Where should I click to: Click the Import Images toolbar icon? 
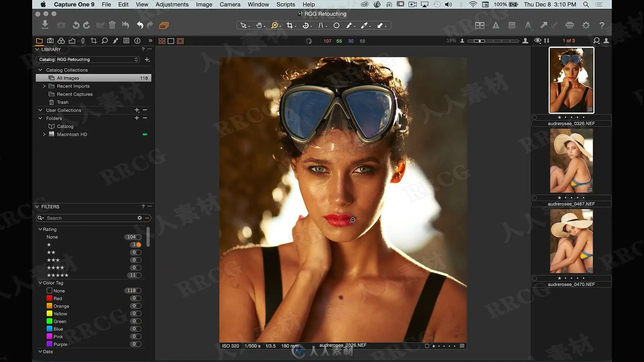(45, 25)
